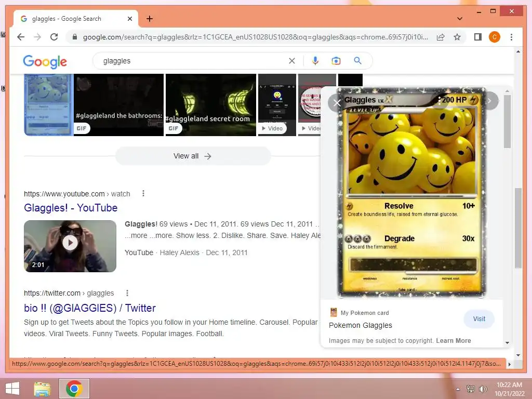The image size is (532, 399).
Task: Expand the tab search dropdown
Action: [460, 19]
